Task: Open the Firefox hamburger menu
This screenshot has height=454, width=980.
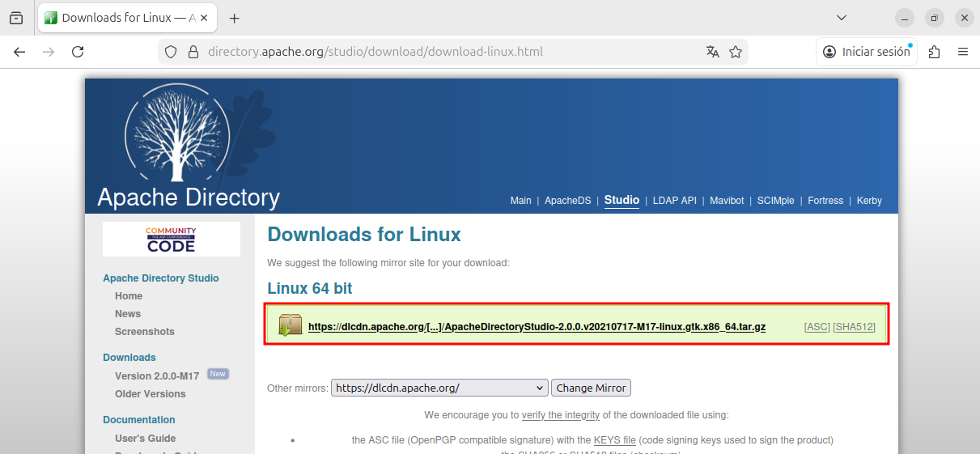Action: pos(963,52)
